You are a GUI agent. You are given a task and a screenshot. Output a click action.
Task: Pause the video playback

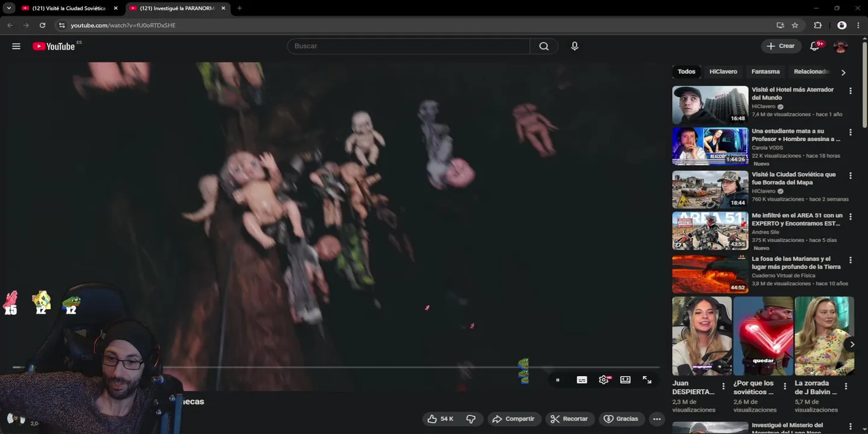558,380
